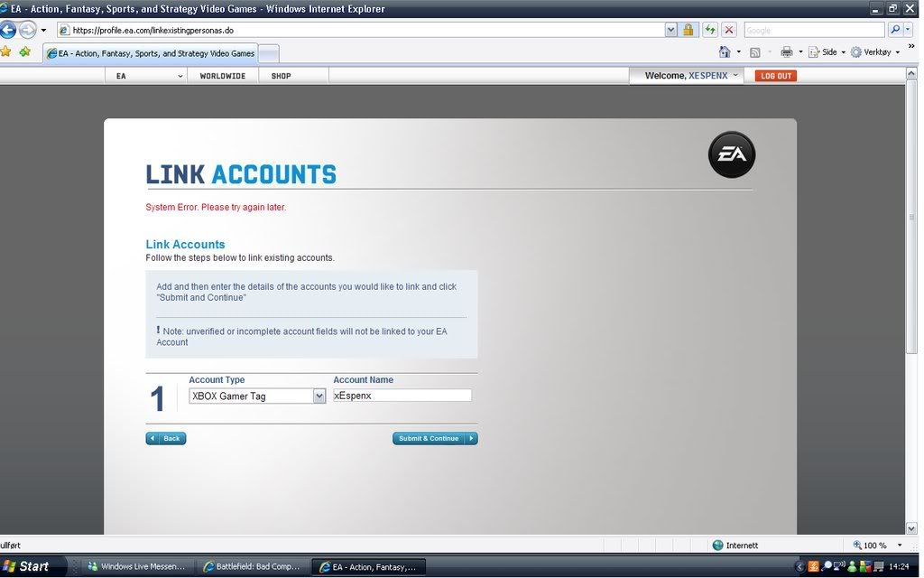The height and width of the screenshot is (578, 924).
Task: Open a new blank tab
Action: pos(269,53)
